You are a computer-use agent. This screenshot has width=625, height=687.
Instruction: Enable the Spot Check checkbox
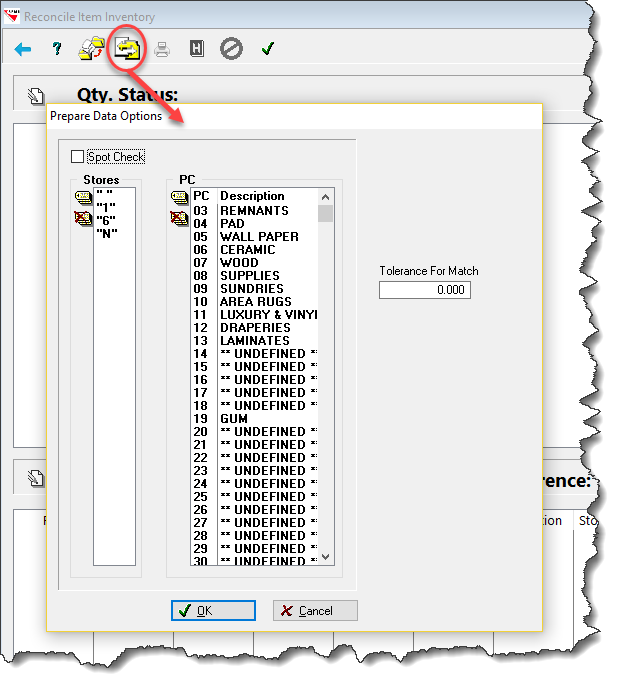[x=77, y=156]
